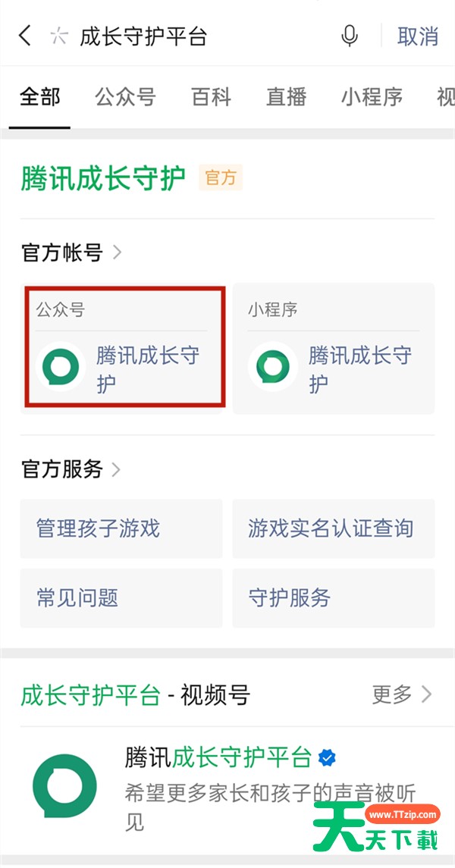Screen dimensions: 455x868
Task: Tap blue verified badge next to 腾讯成长守护平台
Action: coord(327,758)
